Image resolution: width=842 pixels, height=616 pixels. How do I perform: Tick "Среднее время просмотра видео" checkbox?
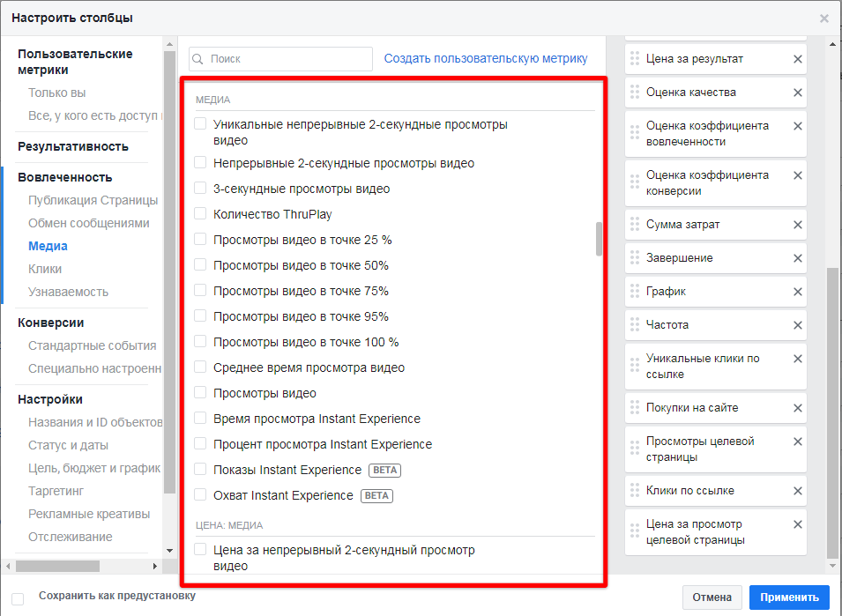pos(200,367)
